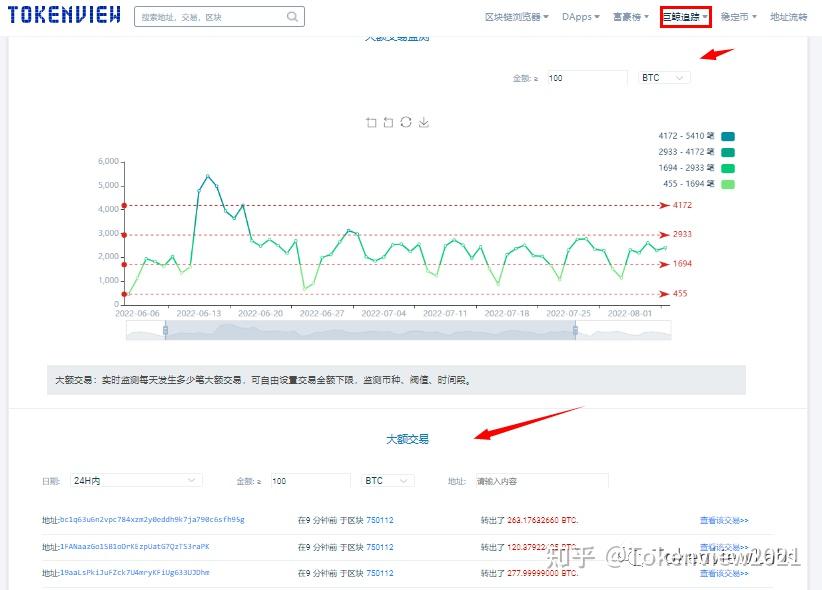
Task: Download the chart via the save image icon
Action: [x=422, y=122]
